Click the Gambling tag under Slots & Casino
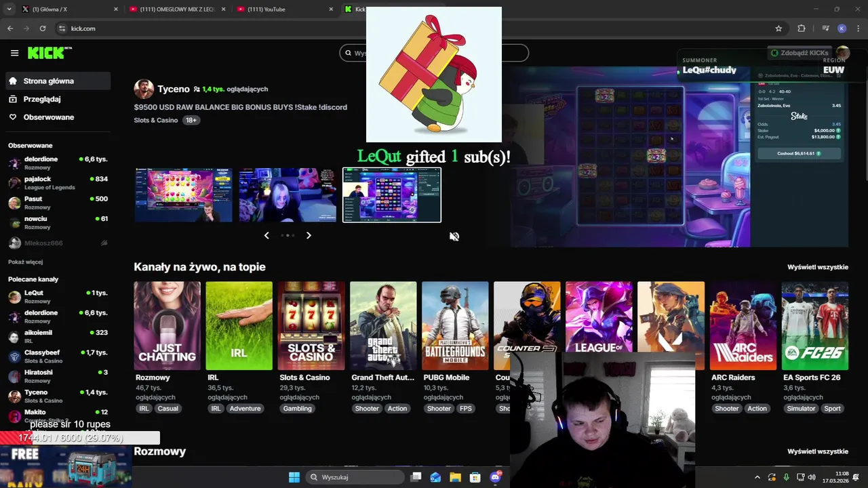 point(297,409)
